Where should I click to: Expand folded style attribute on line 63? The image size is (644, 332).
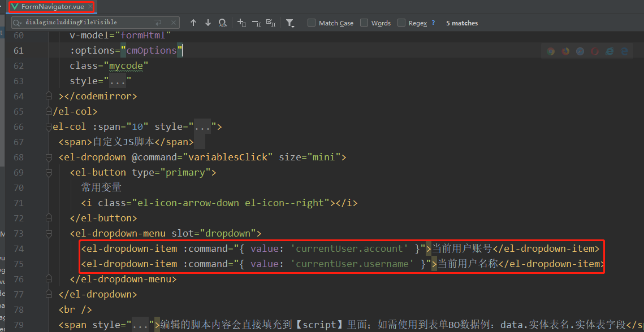point(117,81)
